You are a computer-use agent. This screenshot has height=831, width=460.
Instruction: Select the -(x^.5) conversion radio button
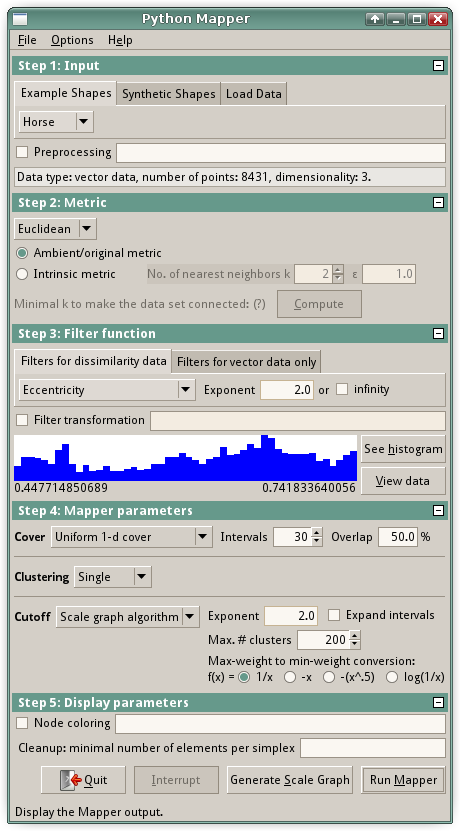coord(329,677)
